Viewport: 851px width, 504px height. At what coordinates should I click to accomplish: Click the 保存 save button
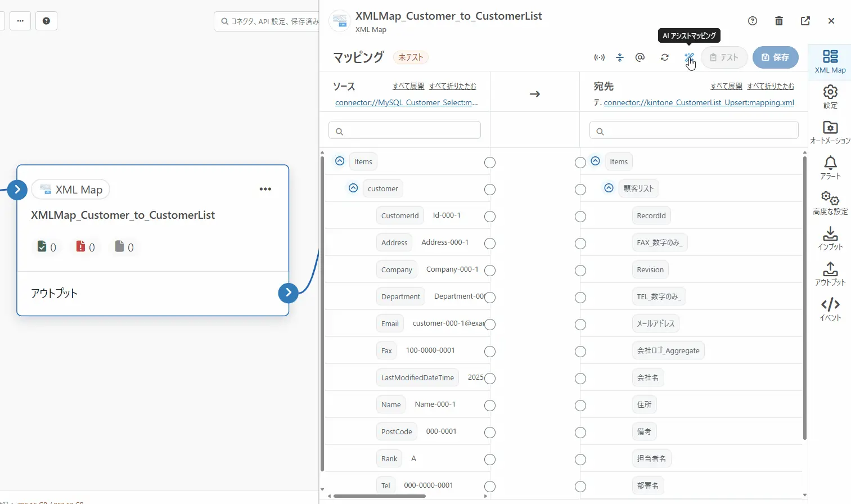click(776, 57)
